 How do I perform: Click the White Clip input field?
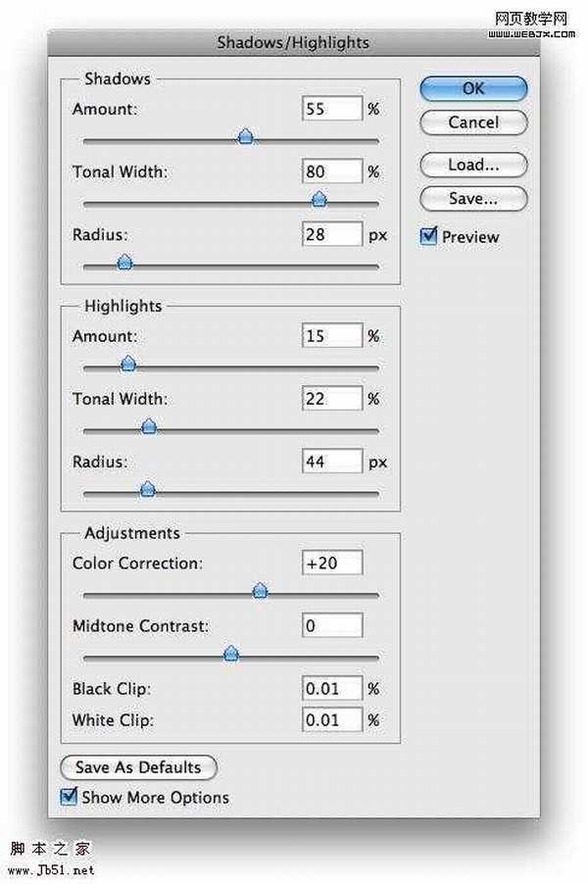pos(332,720)
